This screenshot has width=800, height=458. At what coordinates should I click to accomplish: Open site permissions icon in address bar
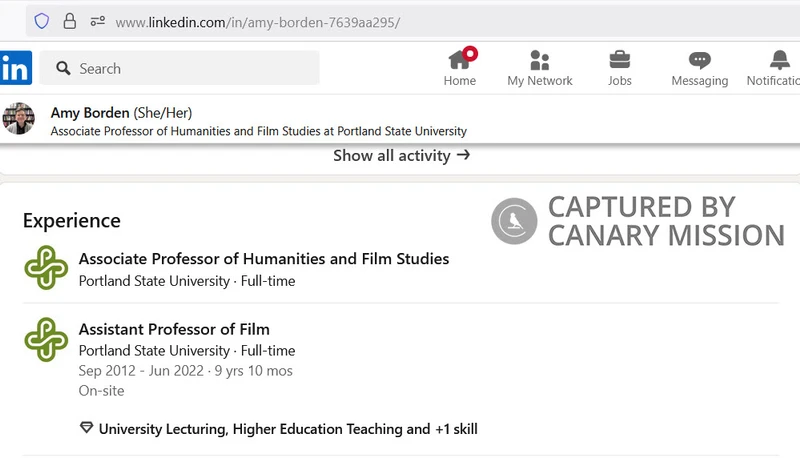point(97,21)
